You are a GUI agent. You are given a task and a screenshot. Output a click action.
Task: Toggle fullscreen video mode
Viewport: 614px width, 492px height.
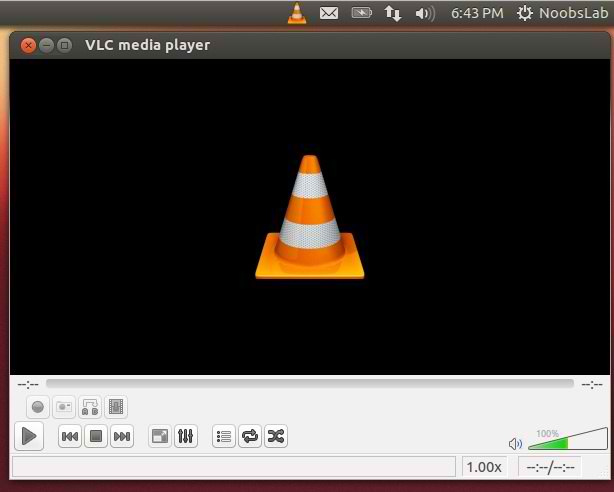pyautogui.click(x=160, y=436)
